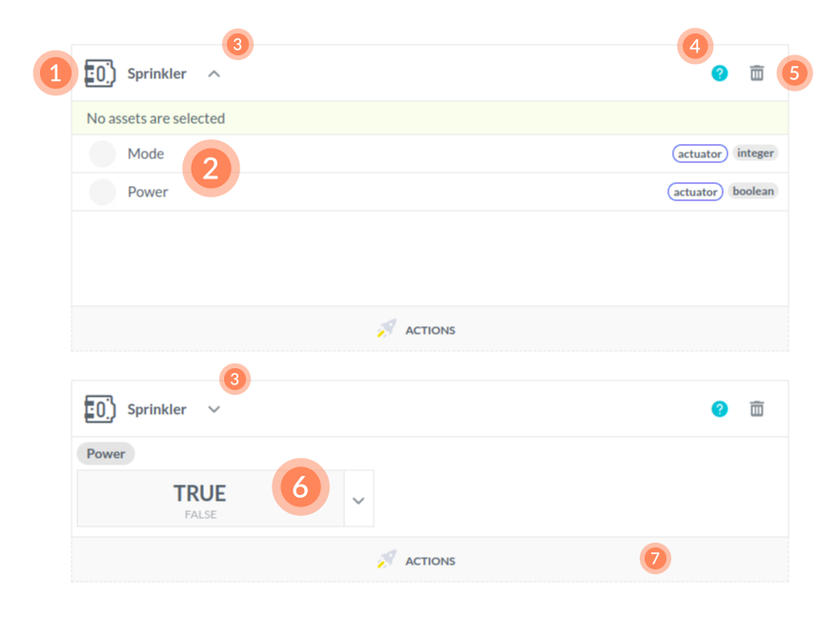This screenshot has height=618, width=840.
Task: Open help for the top Sprinkler card
Action: (719, 72)
